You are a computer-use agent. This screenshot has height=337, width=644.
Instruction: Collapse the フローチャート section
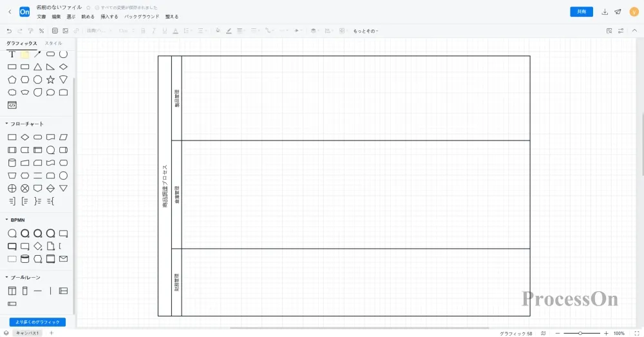coord(7,124)
